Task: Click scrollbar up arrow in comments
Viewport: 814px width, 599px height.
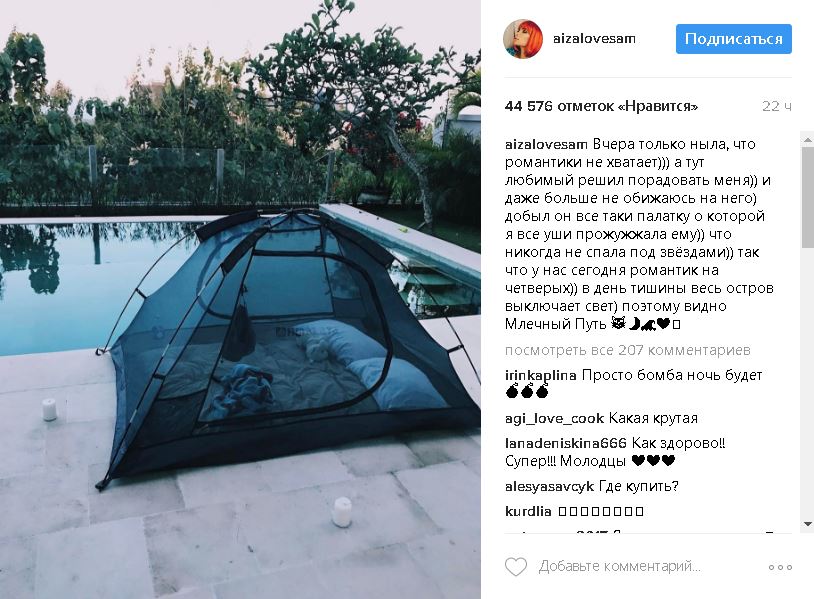Action: click(x=808, y=140)
